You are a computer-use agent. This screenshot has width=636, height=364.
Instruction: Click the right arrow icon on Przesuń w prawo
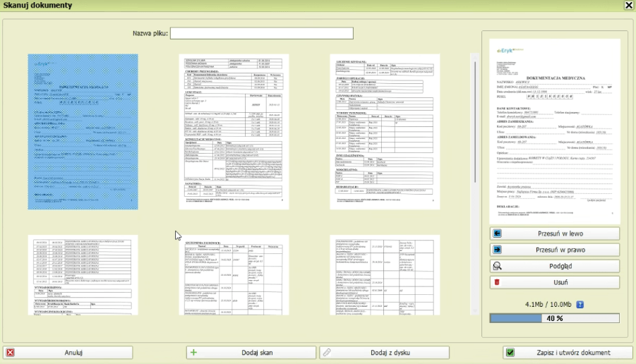point(498,250)
